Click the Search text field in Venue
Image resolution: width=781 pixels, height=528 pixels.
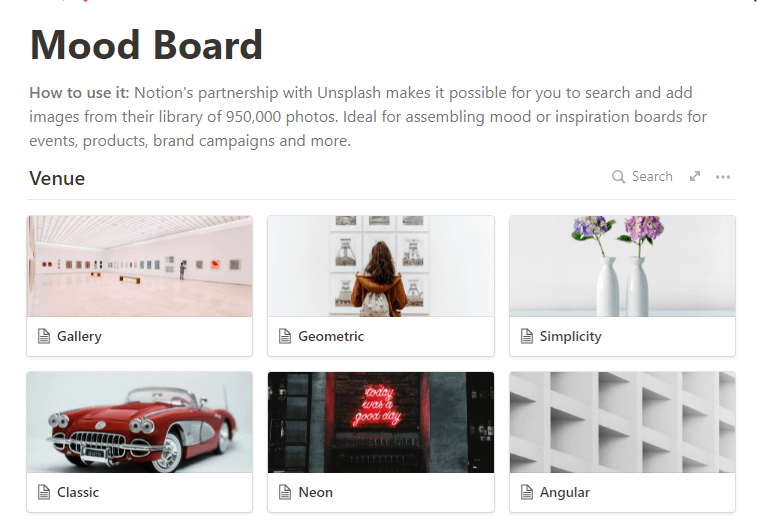(x=652, y=177)
